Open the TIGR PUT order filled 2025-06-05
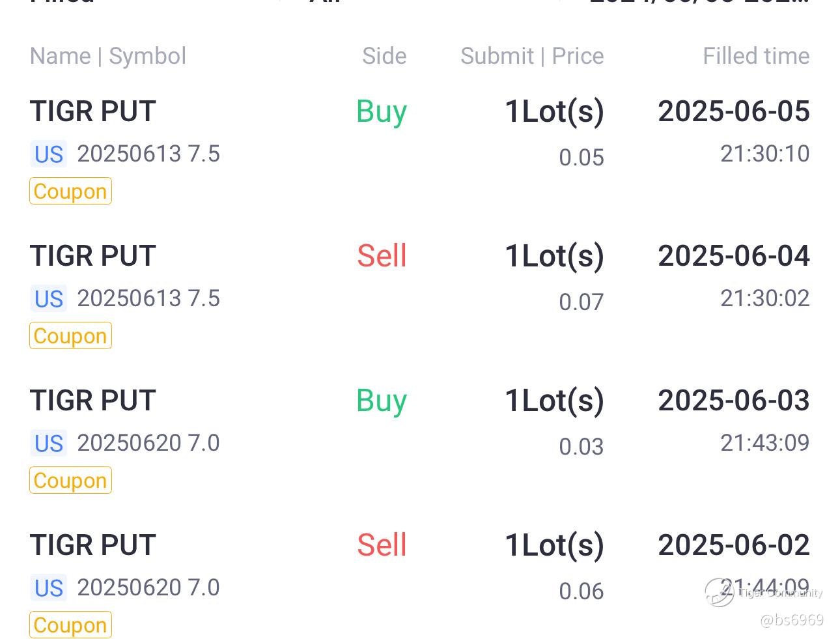The image size is (840, 639). point(93,111)
